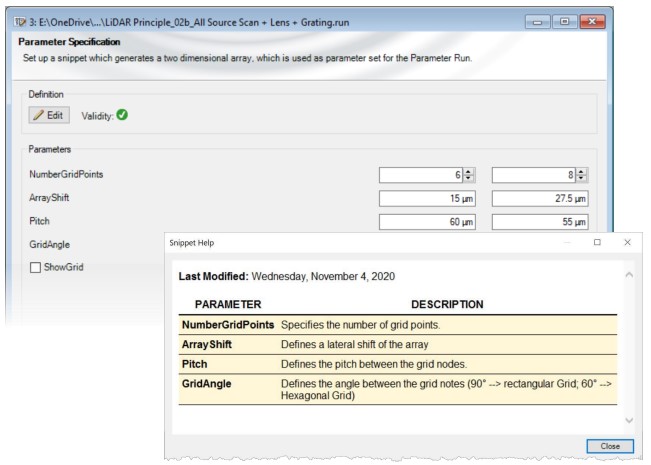Click the Last Modified date text
This screenshot has width=651, height=465.
(323, 277)
